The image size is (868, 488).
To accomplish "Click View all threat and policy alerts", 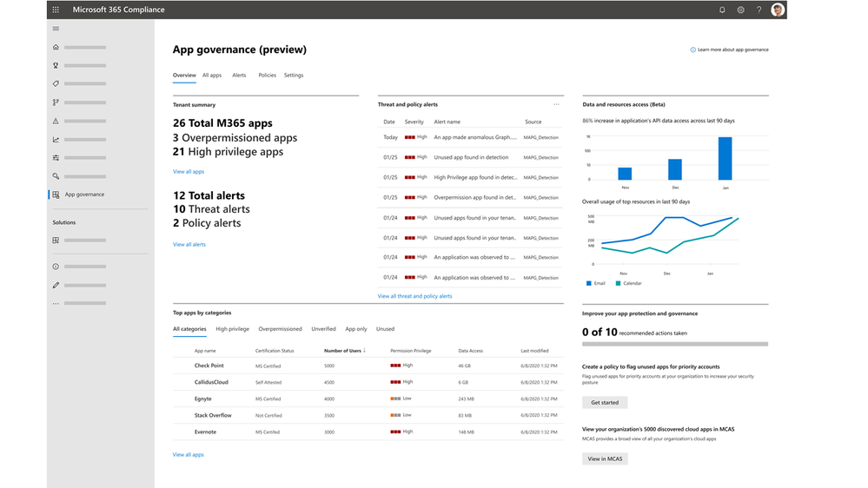I will click(414, 296).
